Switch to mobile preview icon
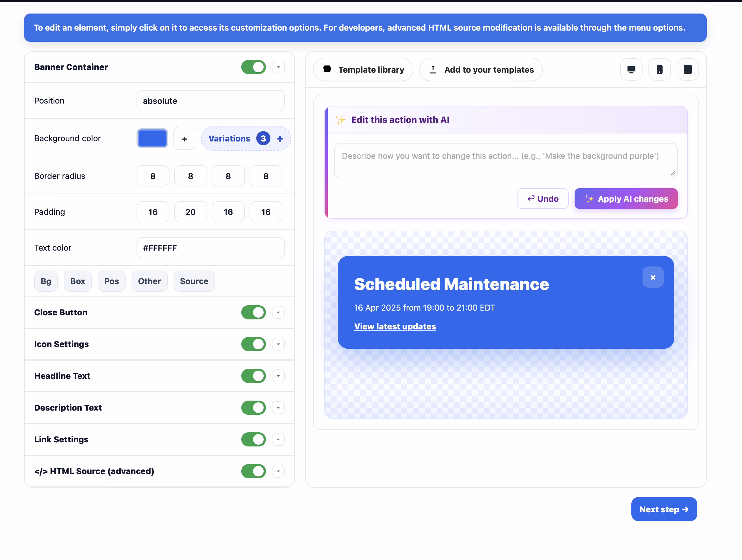This screenshot has width=742, height=560. point(659,69)
